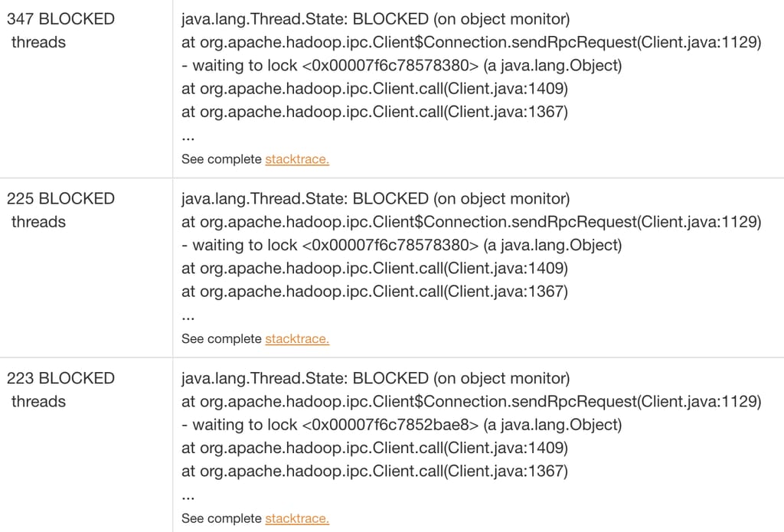This screenshot has width=784, height=532.
Task: Click the lock address 0x00007f6c7852bae8 line
Action: (x=401, y=425)
